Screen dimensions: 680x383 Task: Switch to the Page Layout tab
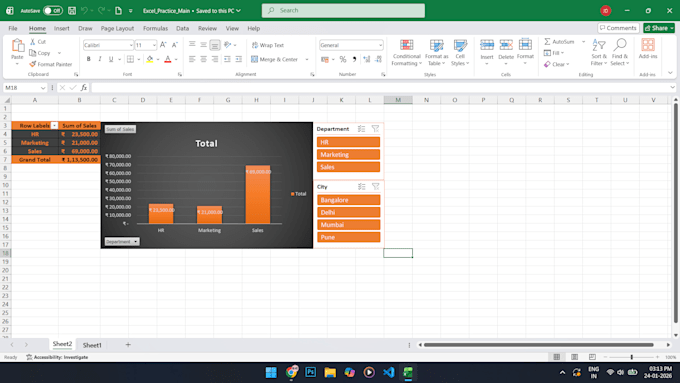pyautogui.click(x=117, y=28)
